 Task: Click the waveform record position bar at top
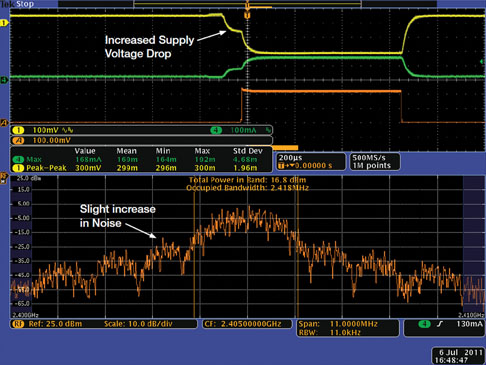[x=247, y=4]
